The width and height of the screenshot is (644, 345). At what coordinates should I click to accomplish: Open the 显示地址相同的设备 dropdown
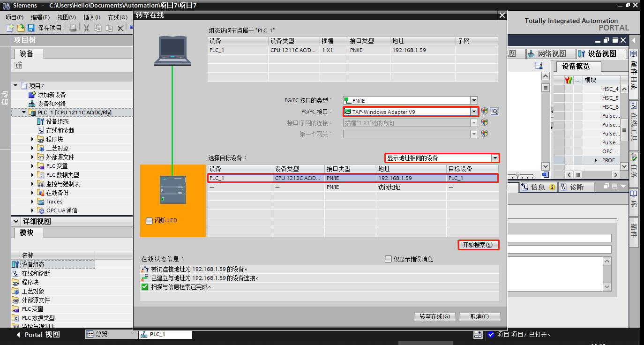tap(495, 158)
